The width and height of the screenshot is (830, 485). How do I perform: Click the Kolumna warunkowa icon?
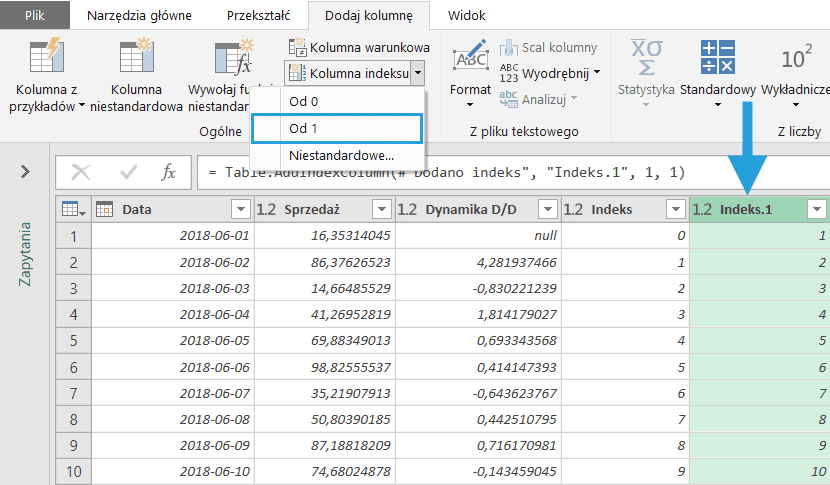pyautogui.click(x=297, y=47)
